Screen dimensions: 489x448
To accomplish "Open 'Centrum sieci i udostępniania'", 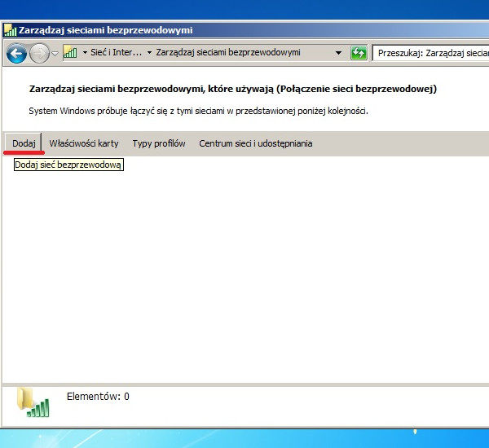I will pyautogui.click(x=255, y=143).
